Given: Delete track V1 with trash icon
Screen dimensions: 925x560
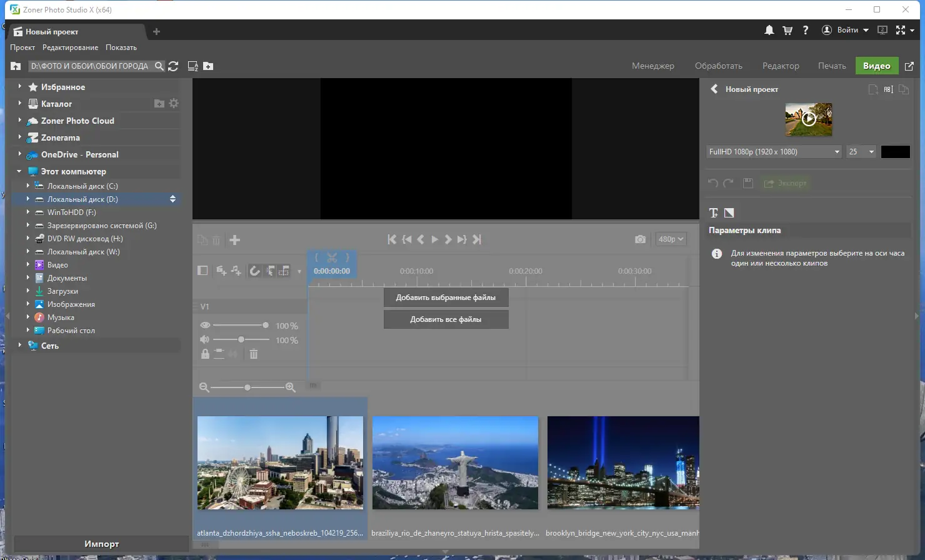Looking at the screenshot, I should [254, 354].
